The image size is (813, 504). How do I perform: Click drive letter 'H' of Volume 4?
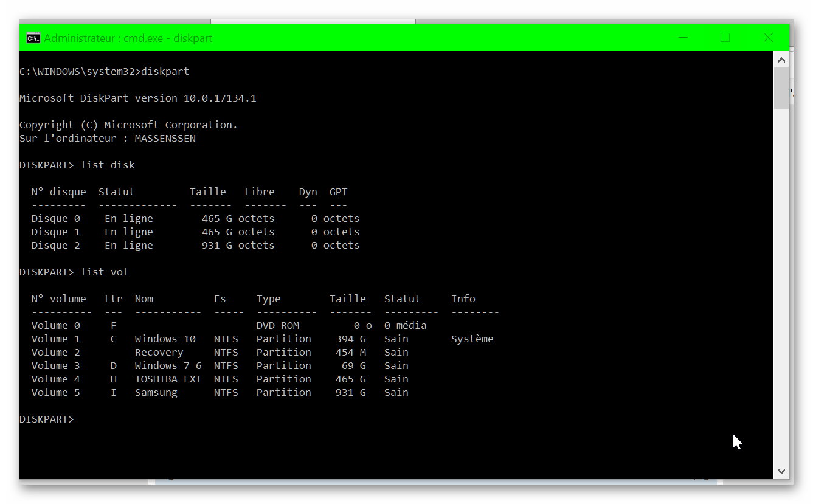click(114, 379)
